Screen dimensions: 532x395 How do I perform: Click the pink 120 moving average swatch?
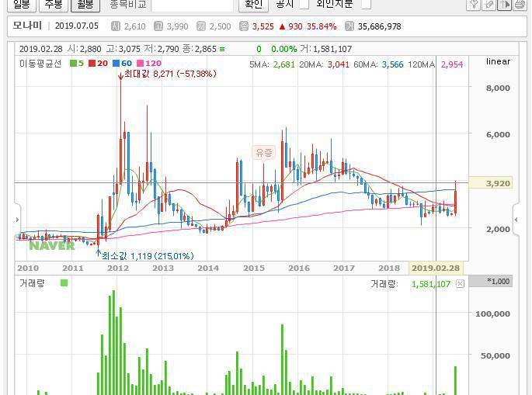click(140, 63)
